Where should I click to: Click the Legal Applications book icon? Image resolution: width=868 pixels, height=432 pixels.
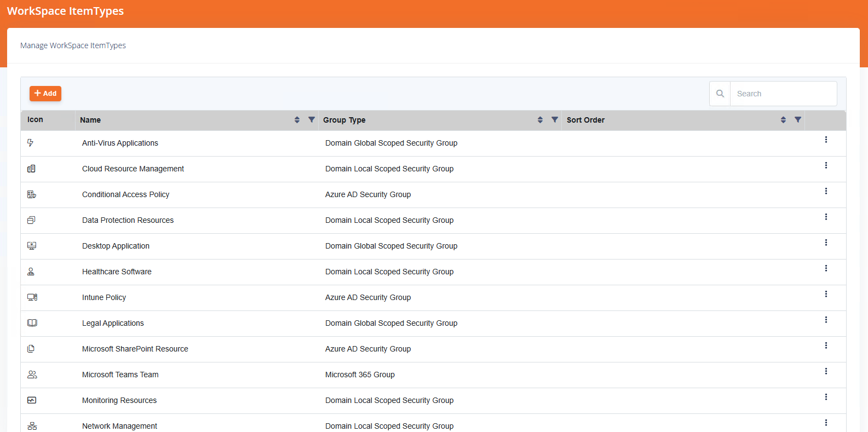[x=32, y=323]
